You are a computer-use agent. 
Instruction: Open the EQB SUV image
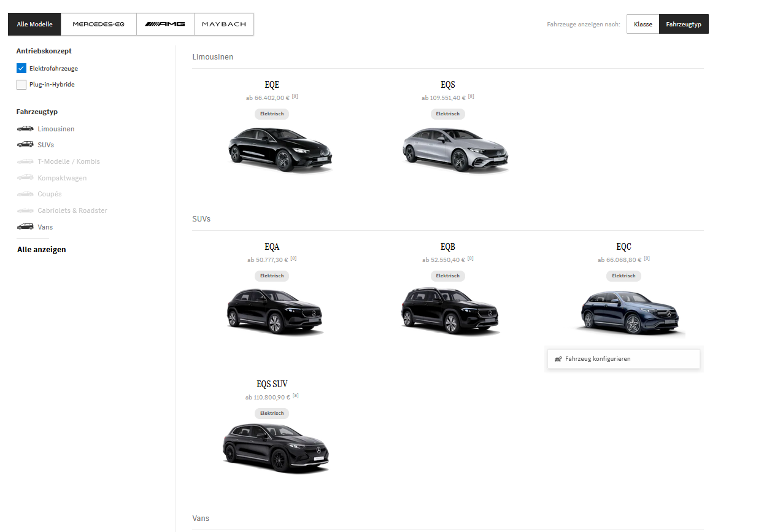[451, 310]
